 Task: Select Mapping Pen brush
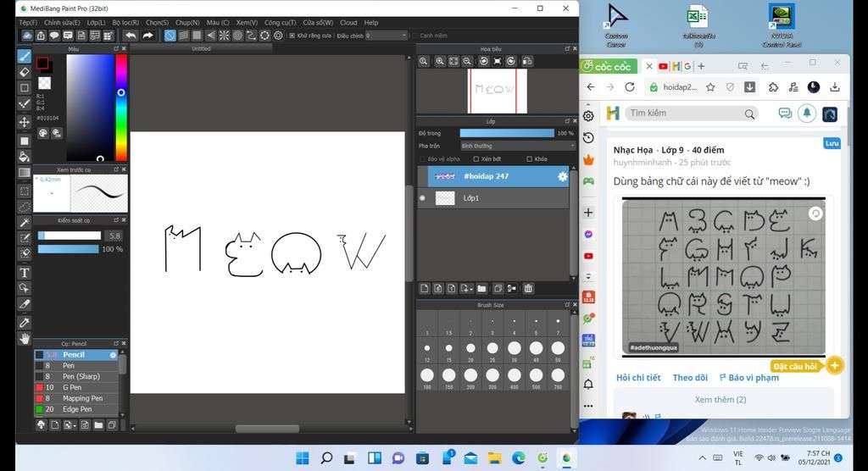(76, 398)
